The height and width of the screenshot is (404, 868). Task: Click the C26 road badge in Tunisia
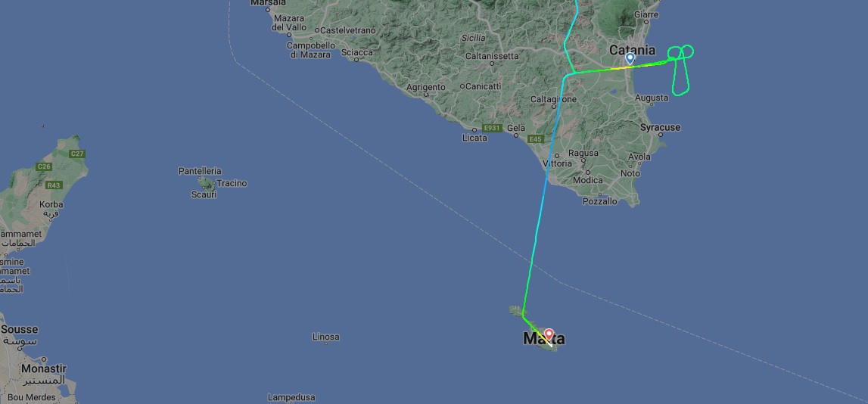pos(44,166)
